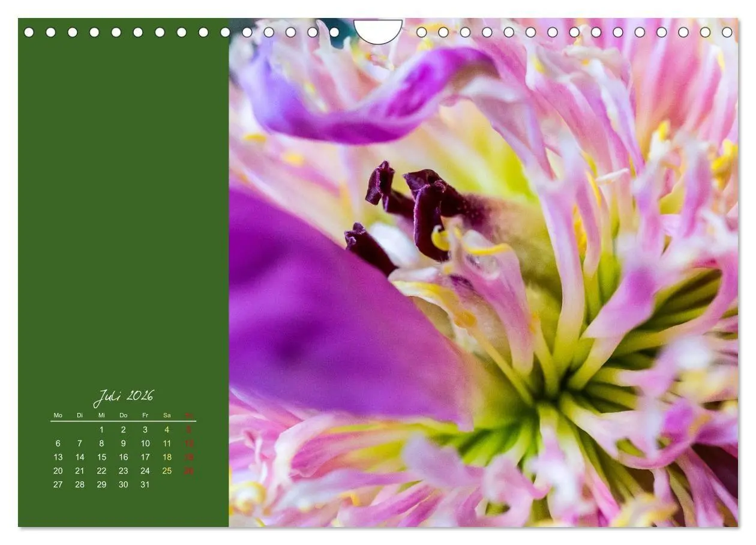This screenshot has width=756, height=545.
Task: Click date 22 in the calendar
Action: click(x=101, y=471)
